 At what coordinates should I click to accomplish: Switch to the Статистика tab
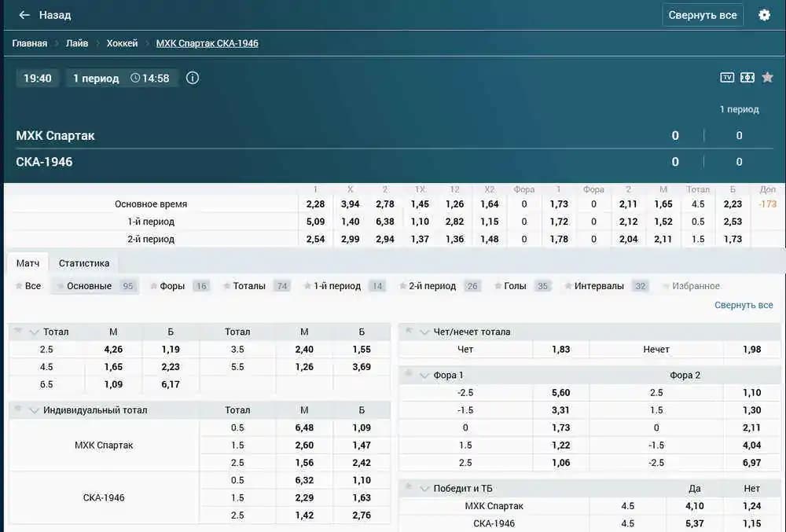[84, 263]
